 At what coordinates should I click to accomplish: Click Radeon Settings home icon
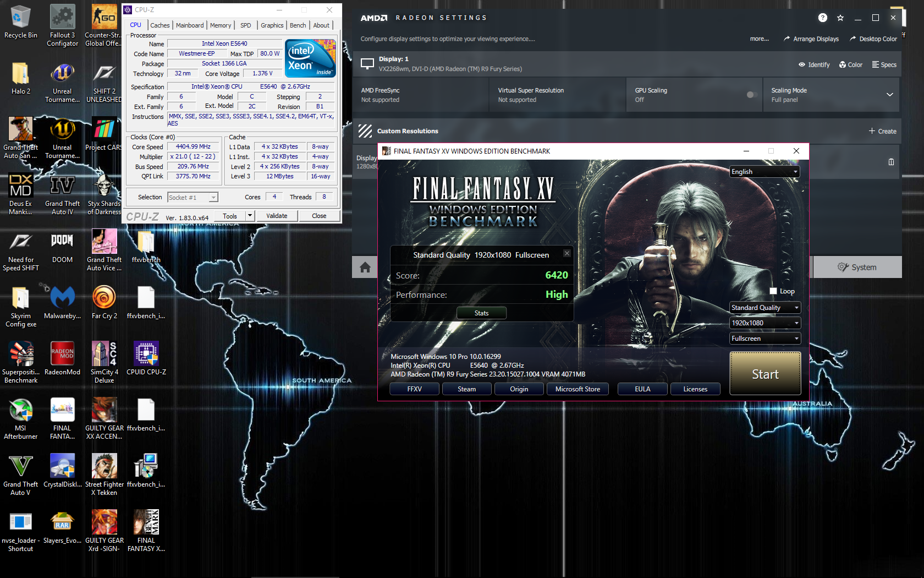[x=365, y=267]
